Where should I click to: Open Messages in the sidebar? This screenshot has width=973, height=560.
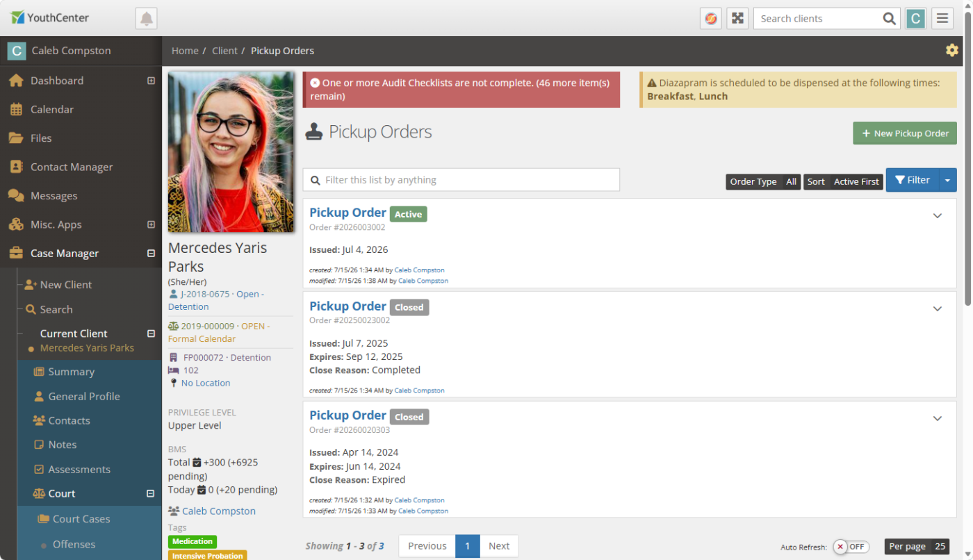click(54, 196)
